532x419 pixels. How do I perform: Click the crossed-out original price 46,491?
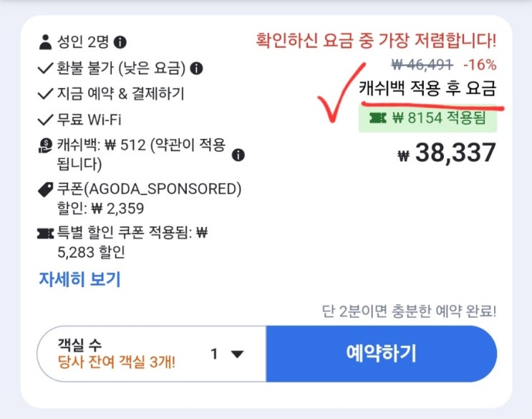[420, 64]
